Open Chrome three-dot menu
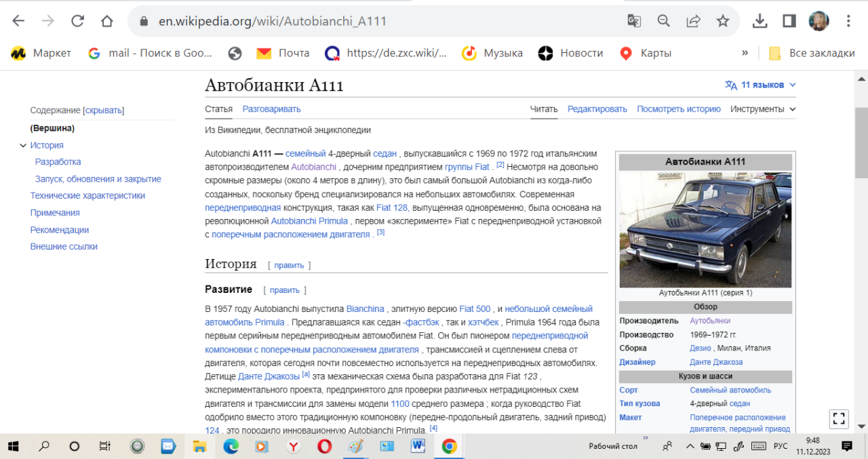The image size is (868, 459). [848, 21]
